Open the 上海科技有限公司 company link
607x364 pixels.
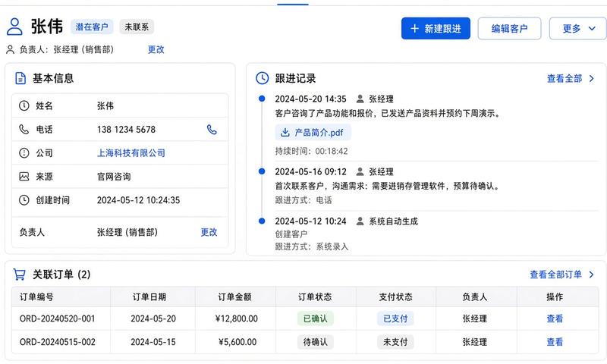pyautogui.click(x=131, y=152)
